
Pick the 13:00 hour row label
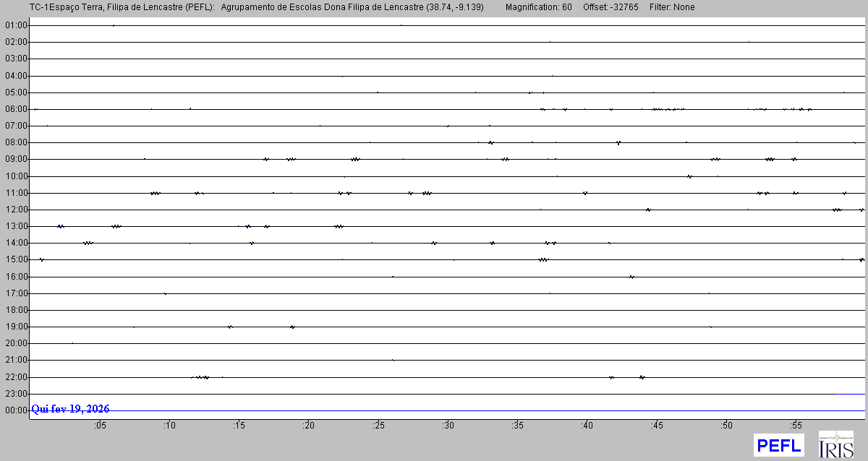(15, 226)
